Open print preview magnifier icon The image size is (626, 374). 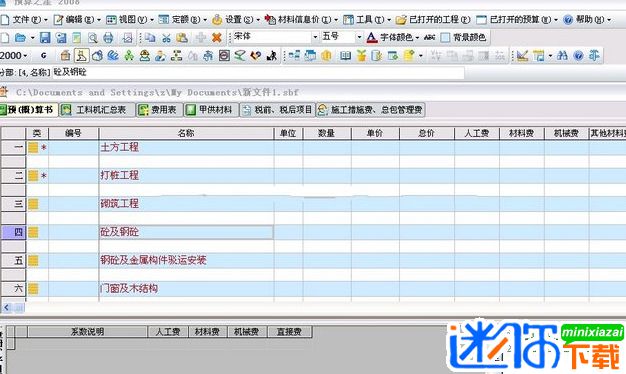(x=93, y=38)
